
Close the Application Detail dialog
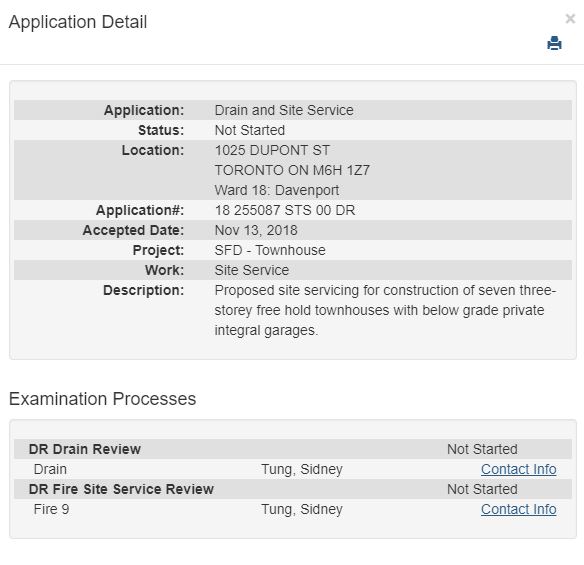570,19
